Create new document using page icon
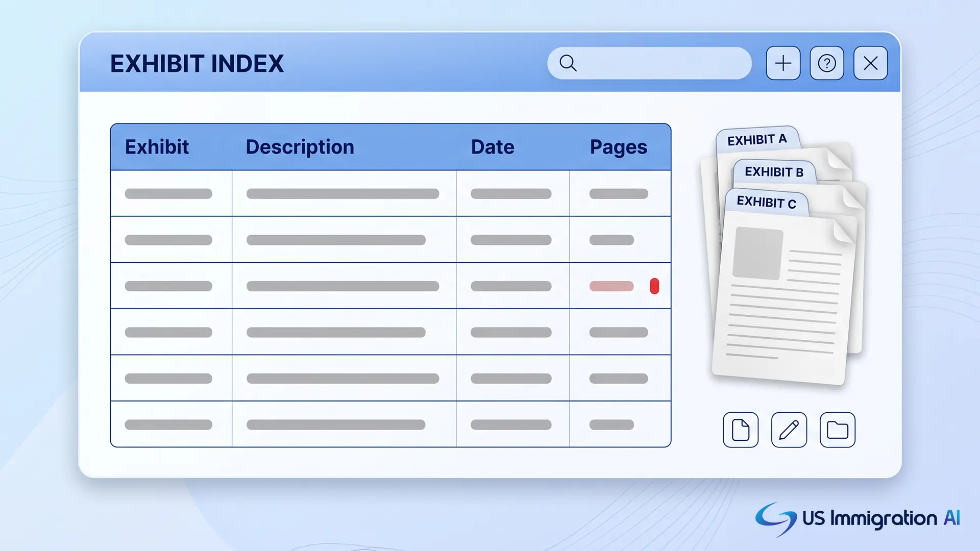The image size is (980, 551). click(x=741, y=430)
